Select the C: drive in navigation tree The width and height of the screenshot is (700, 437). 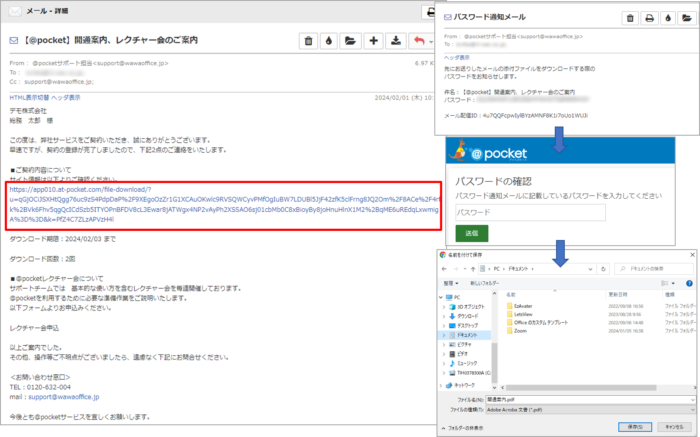pyautogui.click(x=470, y=373)
